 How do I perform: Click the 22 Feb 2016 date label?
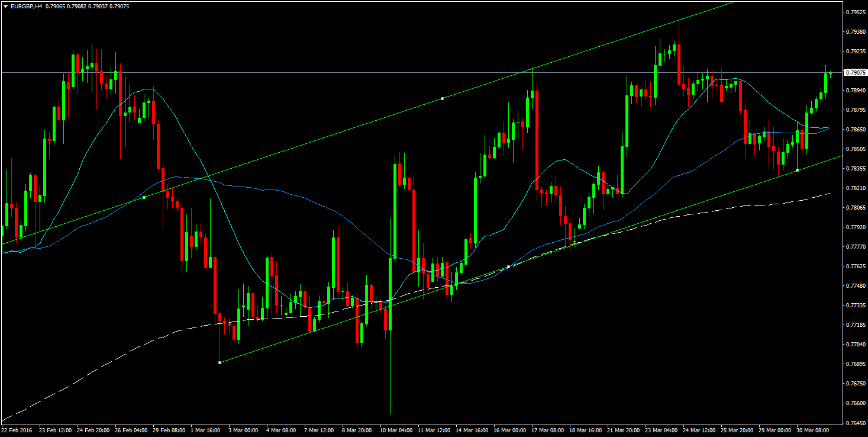click(18, 430)
